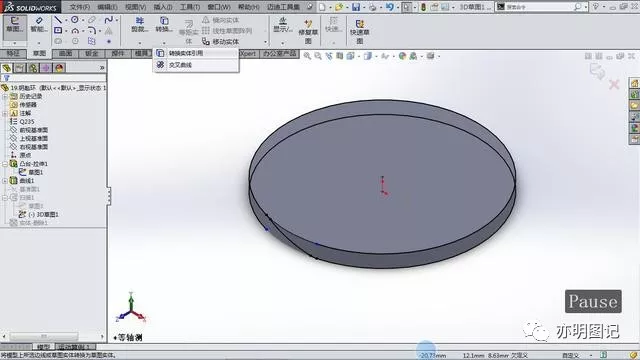Switch to the 特征 Features tab

tap(13, 53)
